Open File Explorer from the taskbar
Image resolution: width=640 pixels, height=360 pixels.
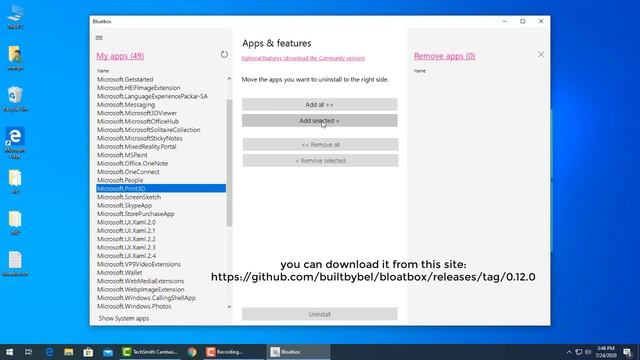click(x=69, y=352)
